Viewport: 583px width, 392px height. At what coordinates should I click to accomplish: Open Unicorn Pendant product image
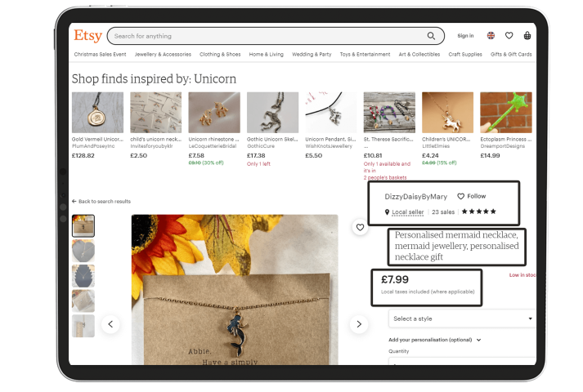point(331,113)
